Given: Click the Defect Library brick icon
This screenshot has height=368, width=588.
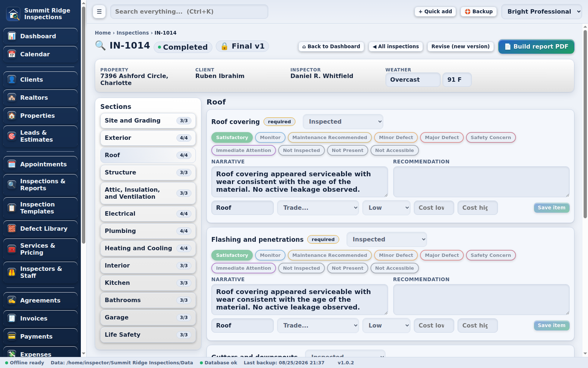Looking at the screenshot, I should [12, 229].
